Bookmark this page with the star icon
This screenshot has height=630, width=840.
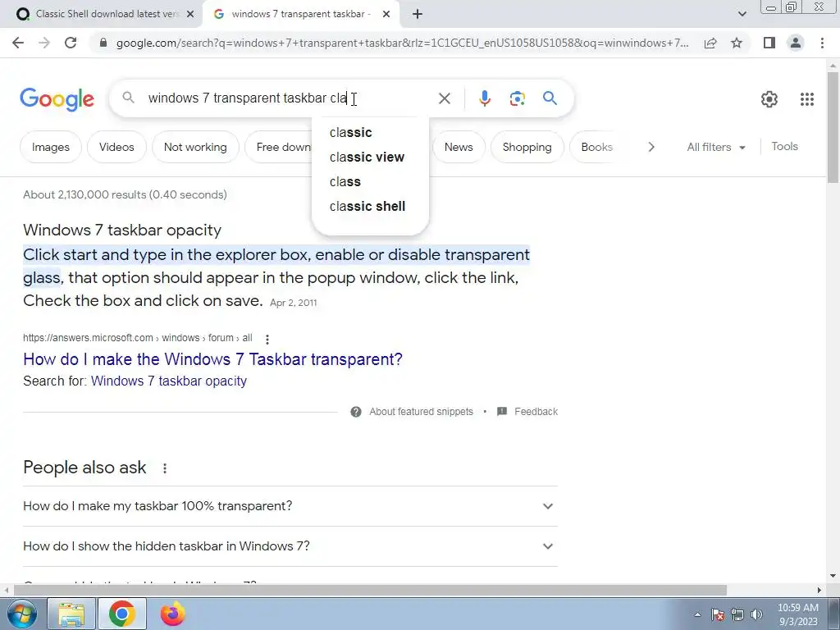tap(737, 43)
